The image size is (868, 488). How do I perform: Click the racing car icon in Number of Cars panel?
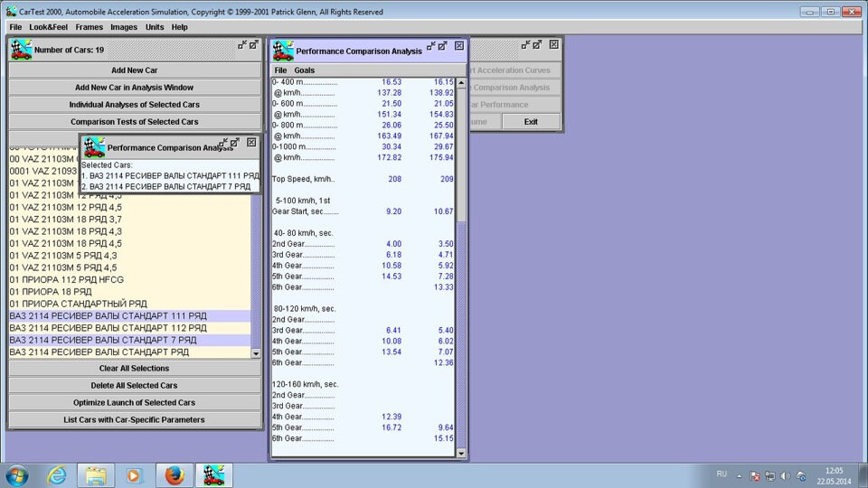point(21,50)
